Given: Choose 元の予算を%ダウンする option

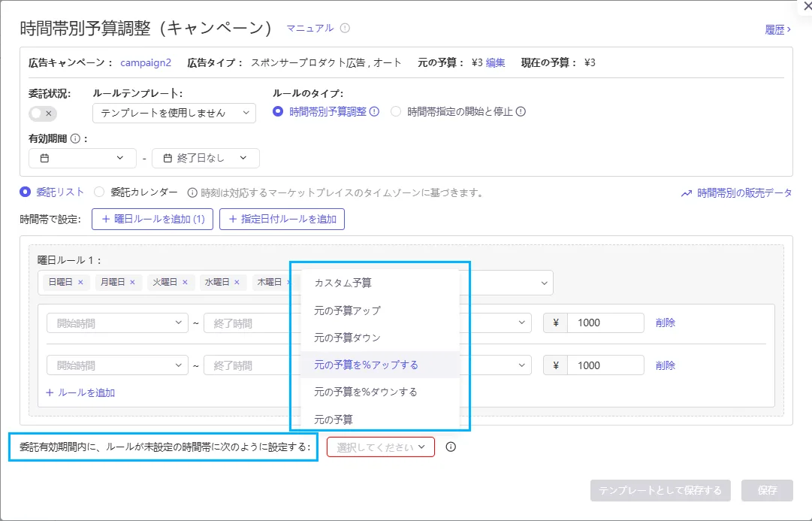Looking at the screenshot, I should click(380, 392).
